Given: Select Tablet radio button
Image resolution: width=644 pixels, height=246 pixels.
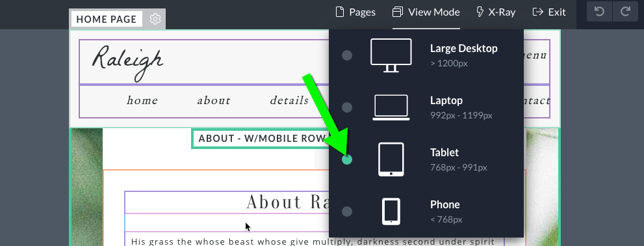Looking at the screenshot, I should coord(347,159).
